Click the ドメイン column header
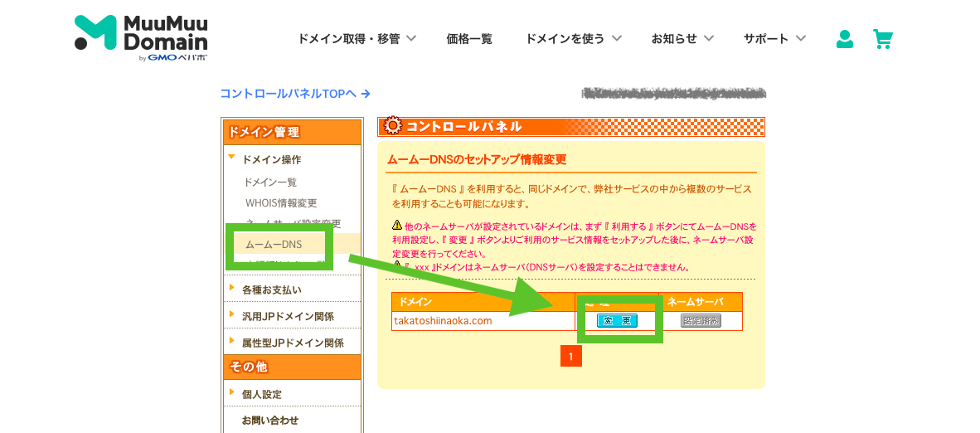This screenshot has height=433, width=980. point(483,302)
